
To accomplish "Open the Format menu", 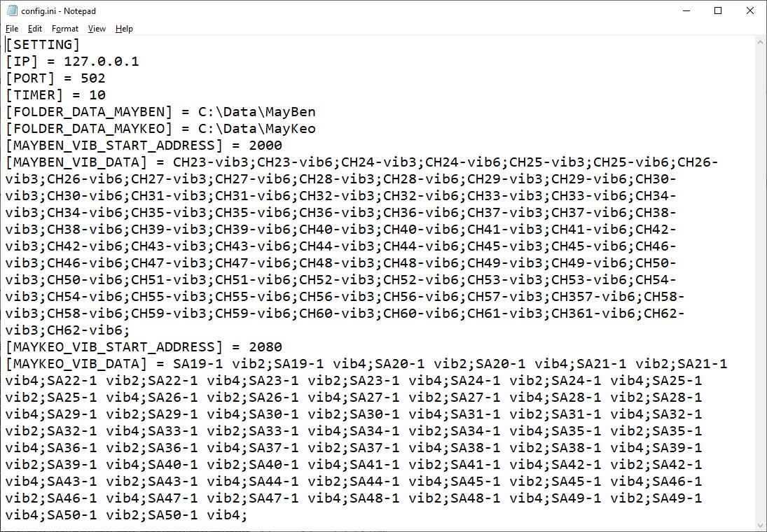I will click(65, 29).
